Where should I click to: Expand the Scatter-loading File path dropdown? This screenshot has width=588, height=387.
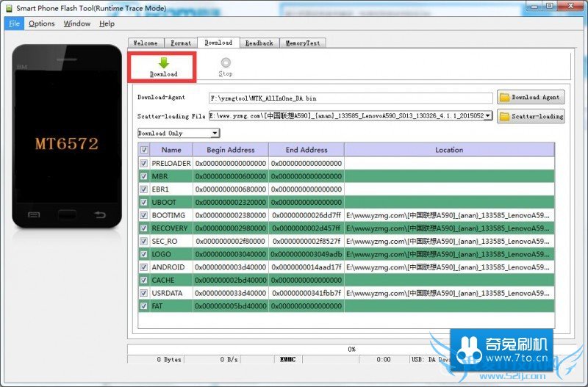pyautogui.click(x=488, y=115)
